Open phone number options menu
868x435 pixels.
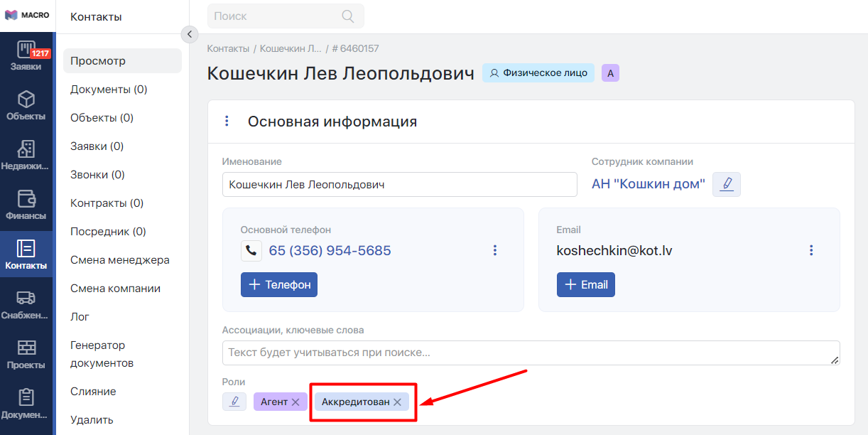495,250
